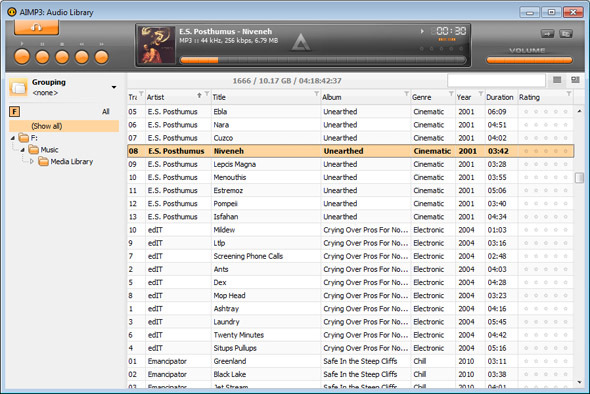Select the track titled Ebla

(x=350, y=112)
